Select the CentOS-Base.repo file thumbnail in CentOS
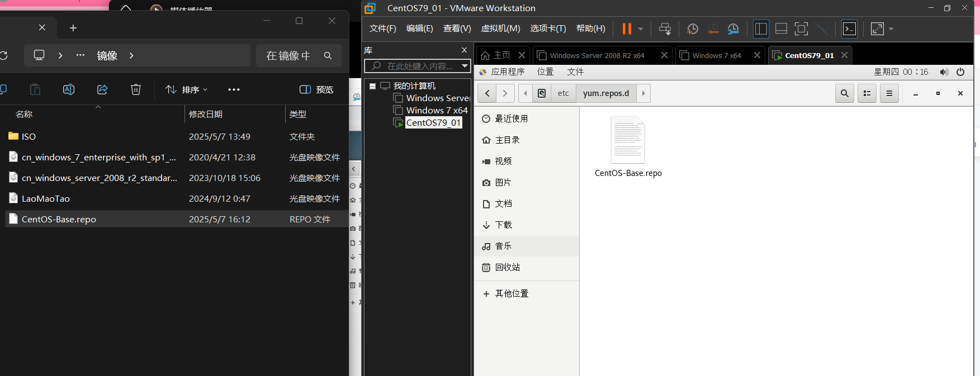This screenshot has height=376, width=980. (x=628, y=140)
